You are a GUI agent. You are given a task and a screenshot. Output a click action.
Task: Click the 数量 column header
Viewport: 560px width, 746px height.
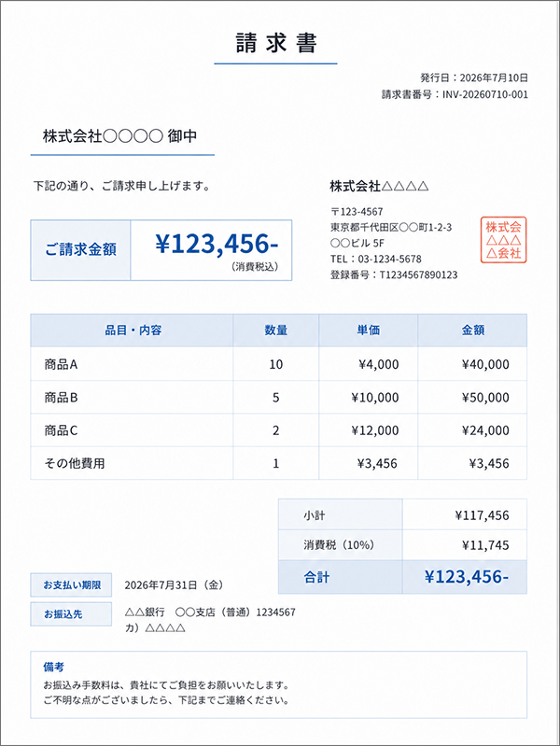276,331
